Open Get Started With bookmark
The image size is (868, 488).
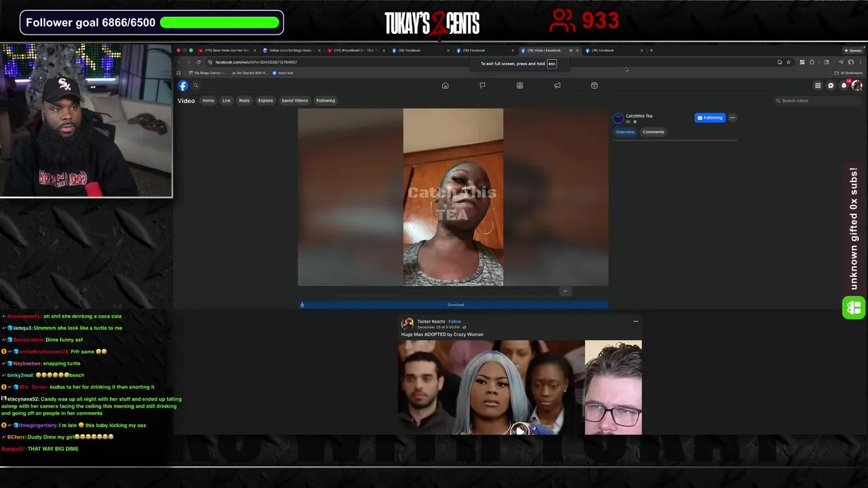coord(250,73)
